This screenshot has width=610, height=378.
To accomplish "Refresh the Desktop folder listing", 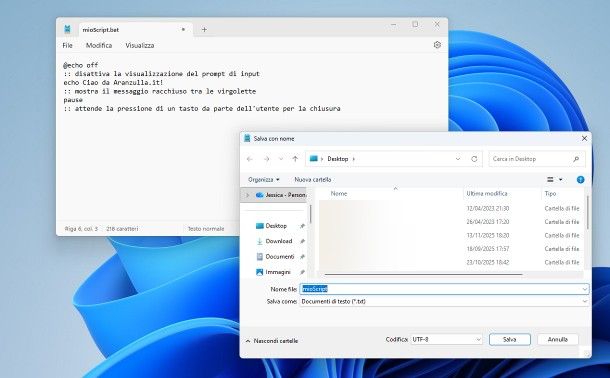I will [x=474, y=159].
